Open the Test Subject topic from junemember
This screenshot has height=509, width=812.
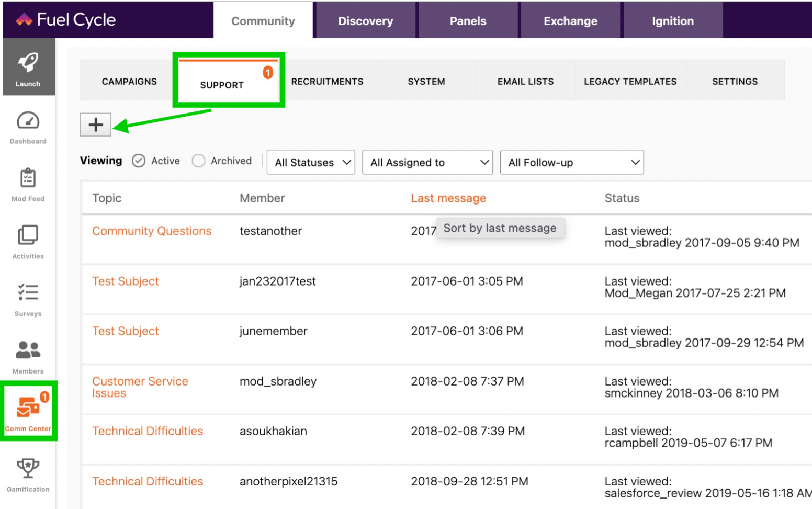pos(126,331)
